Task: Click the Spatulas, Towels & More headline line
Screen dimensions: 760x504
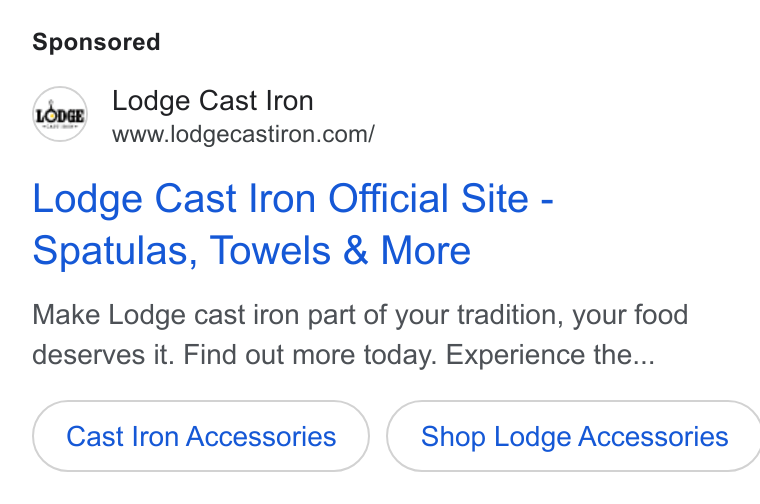Action: point(252,251)
